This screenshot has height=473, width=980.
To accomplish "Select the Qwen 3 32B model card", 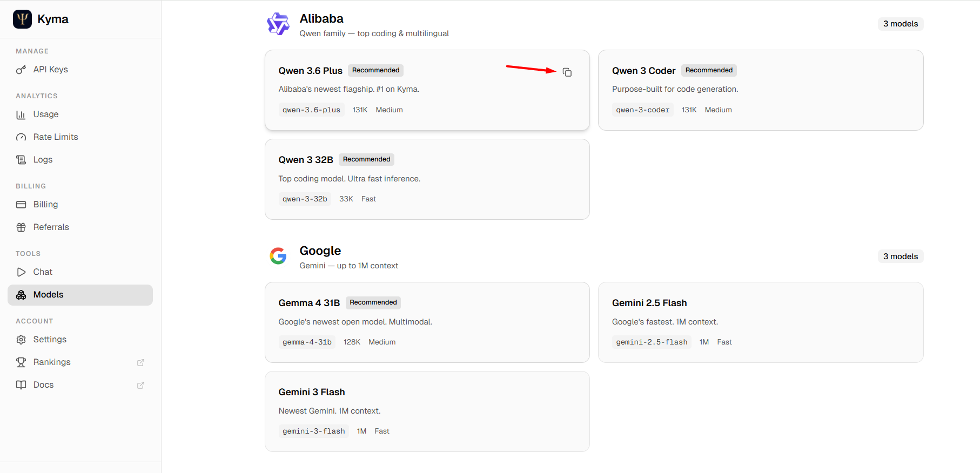I will point(427,179).
